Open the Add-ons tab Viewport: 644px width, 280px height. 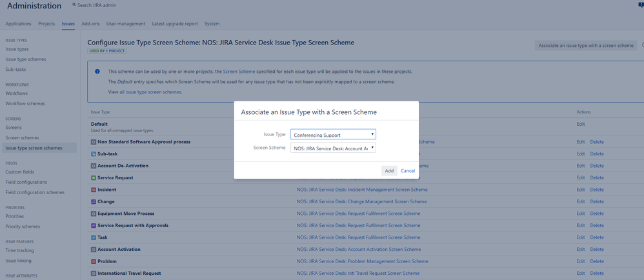[x=90, y=24]
